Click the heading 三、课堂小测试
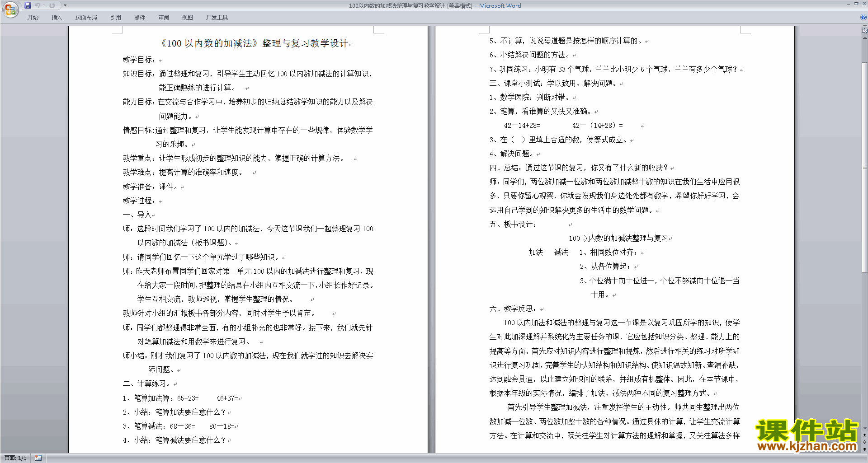868x463 pixels. coord(554,83)
